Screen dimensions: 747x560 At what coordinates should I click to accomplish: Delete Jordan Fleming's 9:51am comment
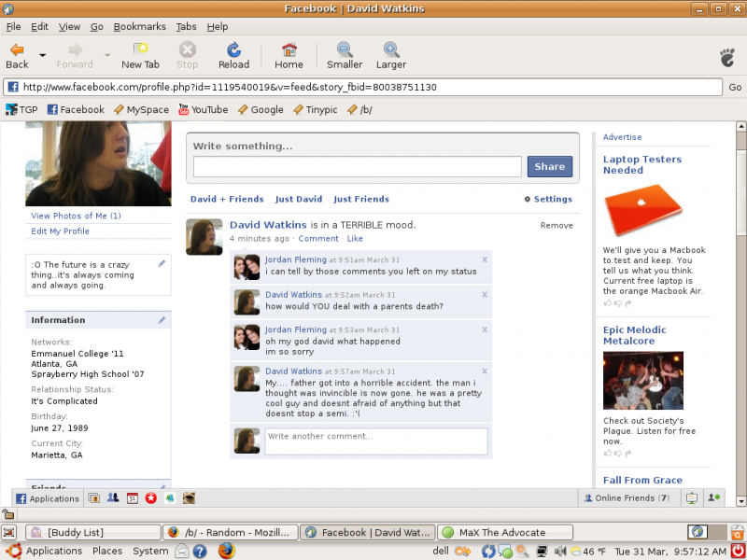click(x=485, y=260)
